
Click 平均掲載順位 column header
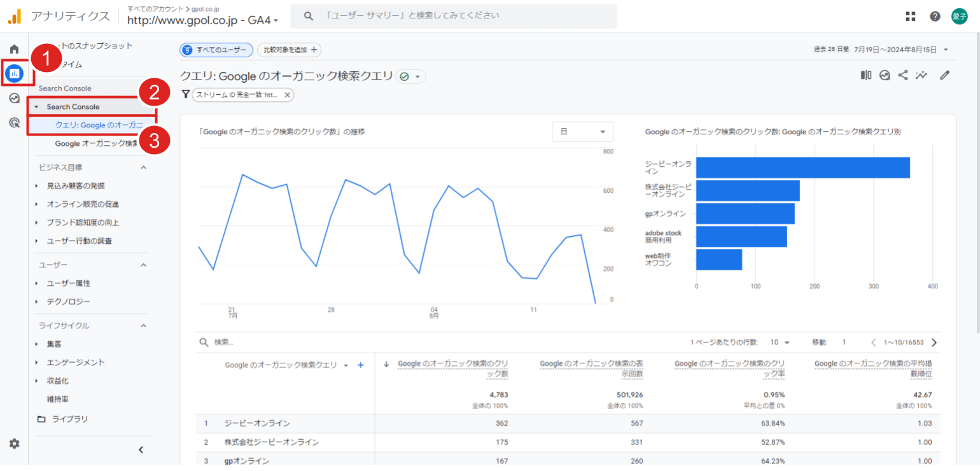click(x=873, y=369)
